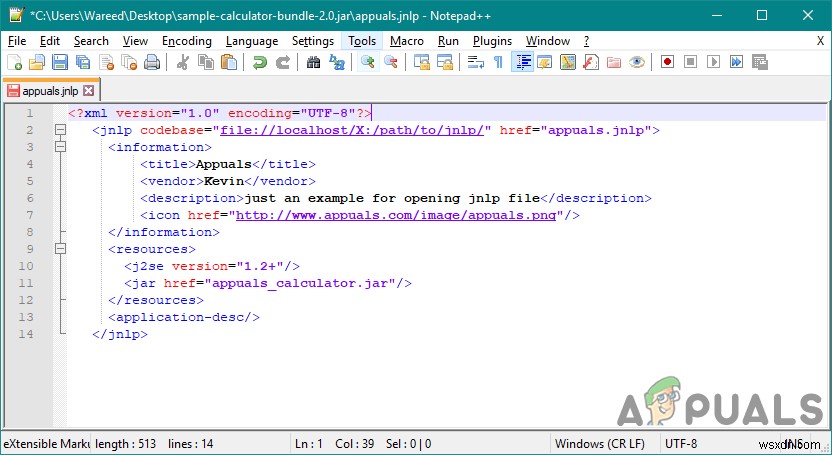Click the Playback macro button
Screen dimensions: 832x455
click(714, 63)
